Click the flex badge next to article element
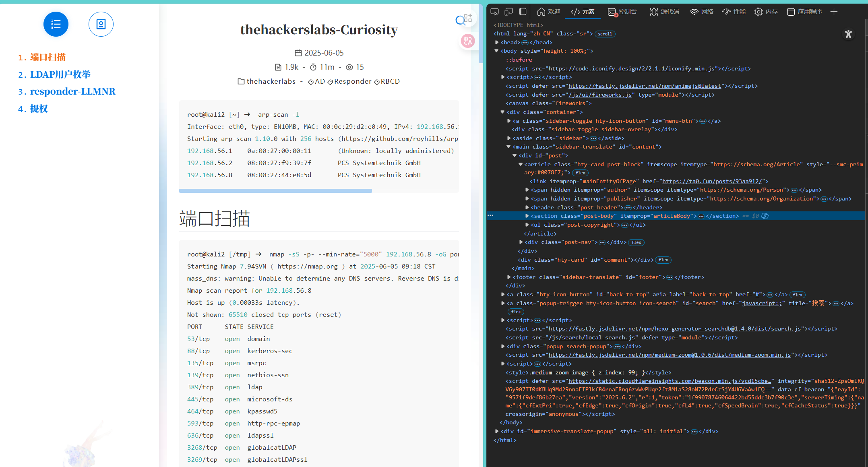The image size is (868, 467). click(581, 173)
